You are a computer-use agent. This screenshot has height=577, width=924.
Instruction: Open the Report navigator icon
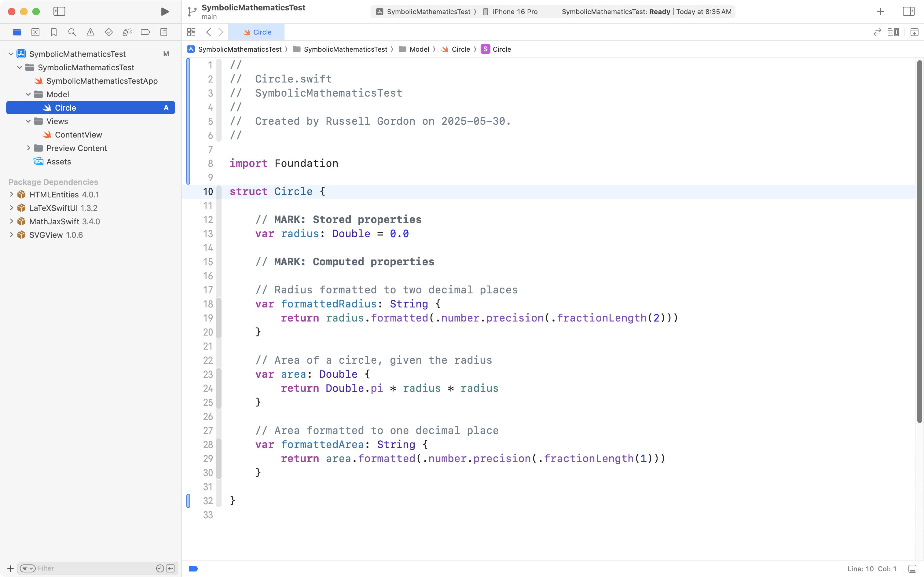point(164,32)
